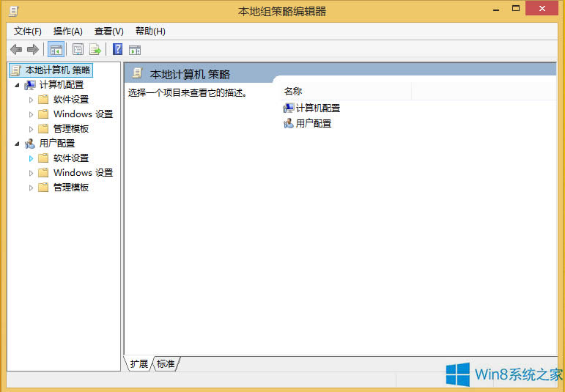Open the 帮助(H) menu
This screenshot has width=565, height=392.
coord(150,32)
